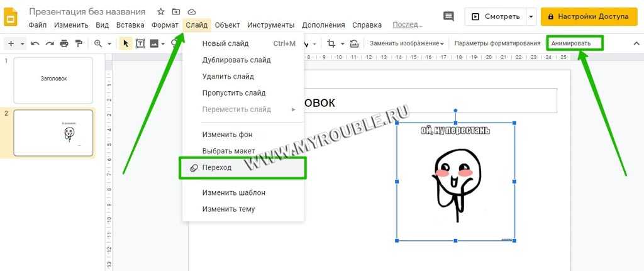Open Заменить изображение dropdown
This screenshot has width=644, height=271.
(x=406, y=43)
